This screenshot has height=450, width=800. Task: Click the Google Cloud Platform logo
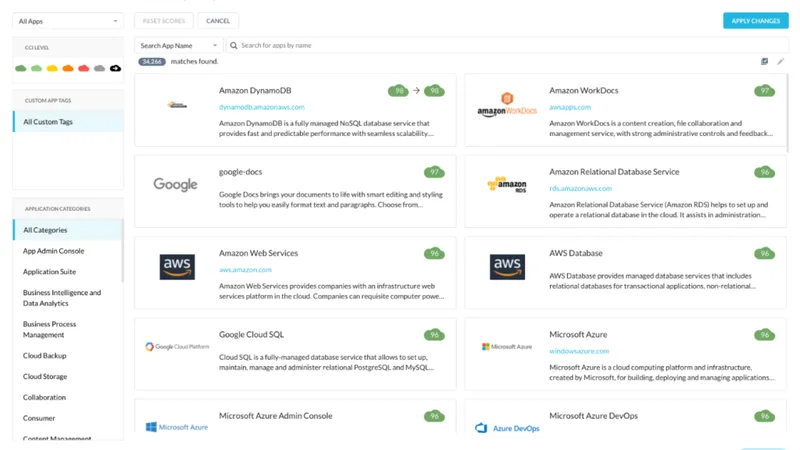tap(177, 346)
